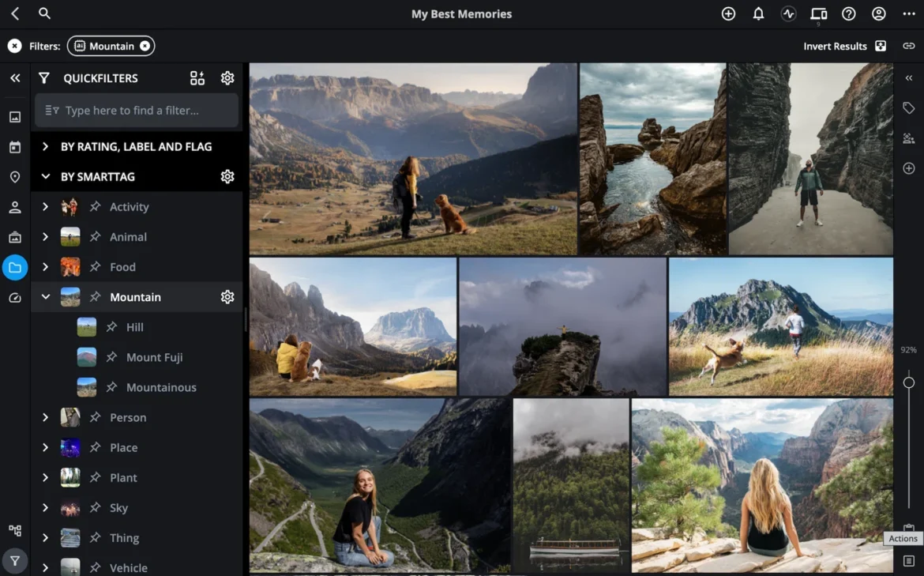Expand the Person smarttag group
This screenshot has width=924, height=576.
pos(45,417)
